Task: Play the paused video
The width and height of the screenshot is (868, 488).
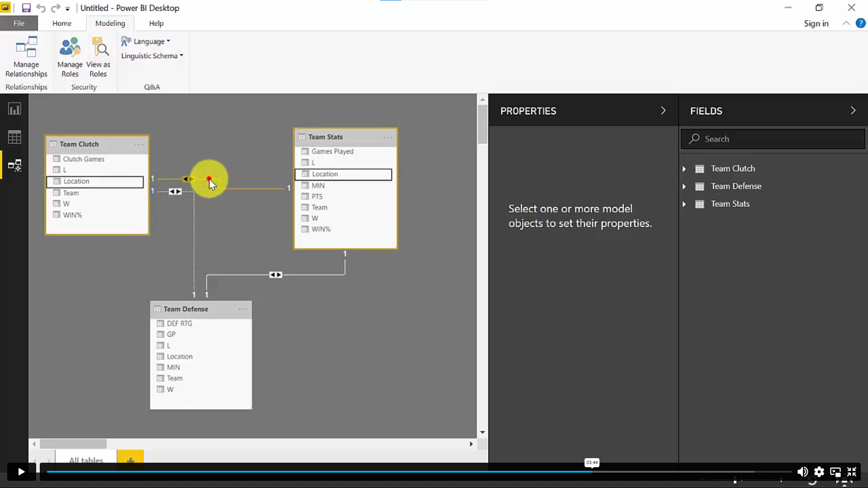Action: [x=21, y=472]
